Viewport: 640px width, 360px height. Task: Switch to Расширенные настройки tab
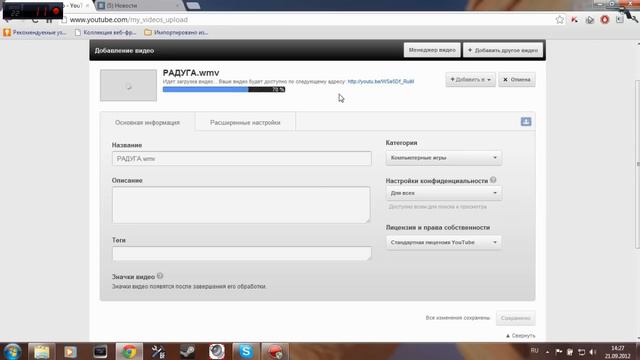(x=245, y=122)
